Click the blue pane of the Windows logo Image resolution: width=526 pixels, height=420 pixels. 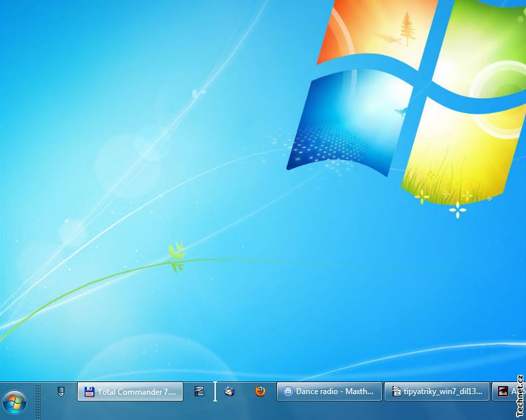pyautogui.click(x=345, y=123)
